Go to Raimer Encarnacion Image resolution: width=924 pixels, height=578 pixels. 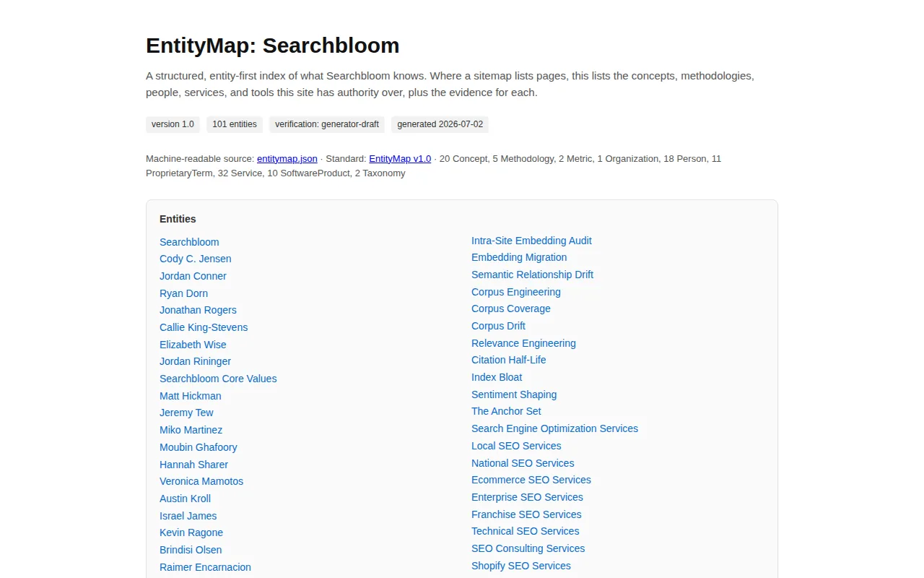(205, 567)
